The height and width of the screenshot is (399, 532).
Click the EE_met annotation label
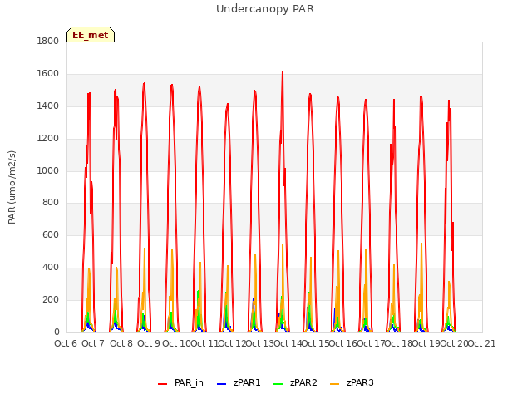91,35
